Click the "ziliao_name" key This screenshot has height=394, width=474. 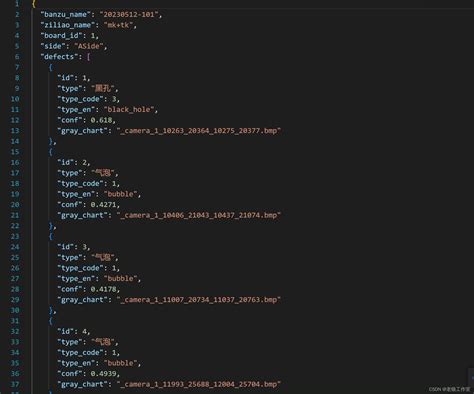pos(67,25)
